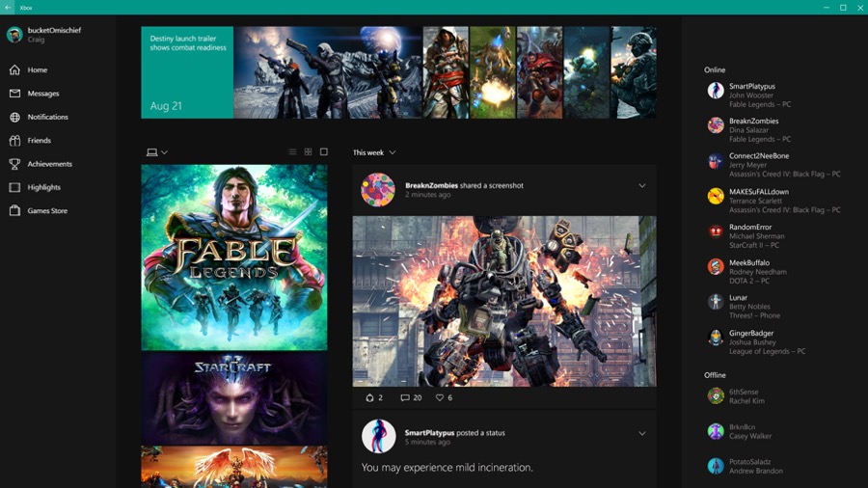
Task: Click the Messages envelope icon
Action: click(x=14, y=94)
